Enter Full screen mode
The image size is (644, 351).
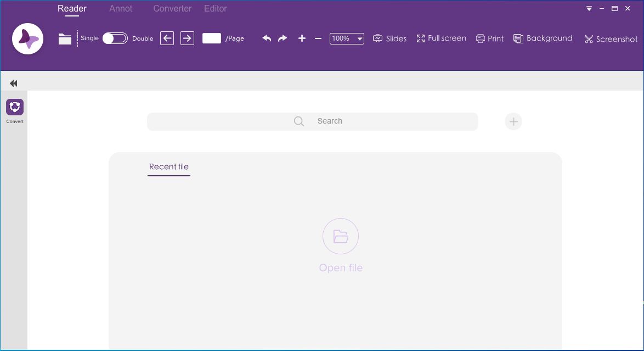click(x=441, y=38)
